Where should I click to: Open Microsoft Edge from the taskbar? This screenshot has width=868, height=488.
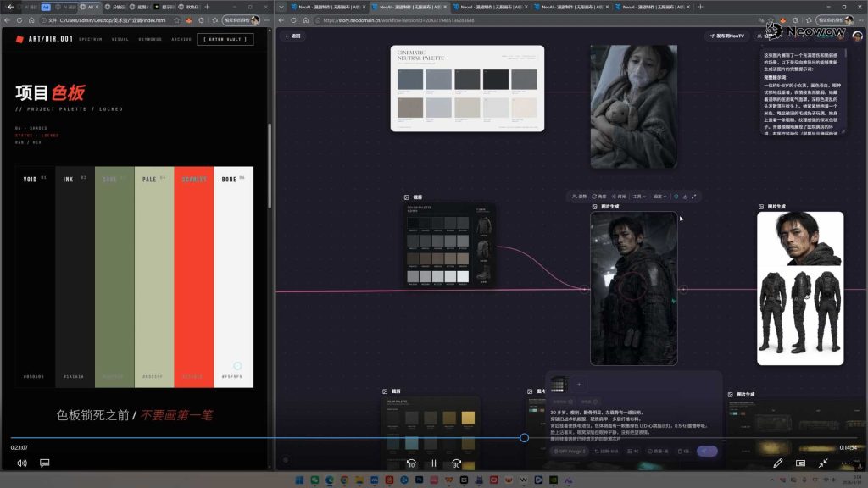point(330,480)
